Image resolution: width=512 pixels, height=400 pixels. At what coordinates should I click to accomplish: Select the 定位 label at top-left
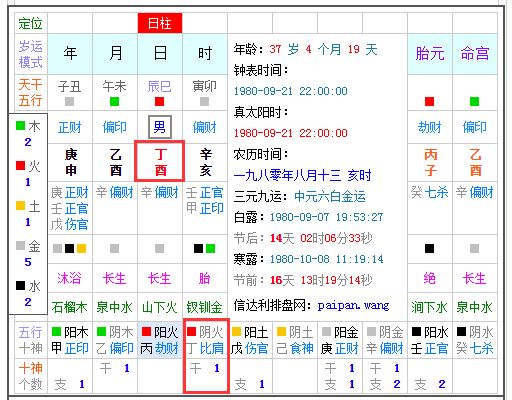pyautogui.click(x=30, y=24)
